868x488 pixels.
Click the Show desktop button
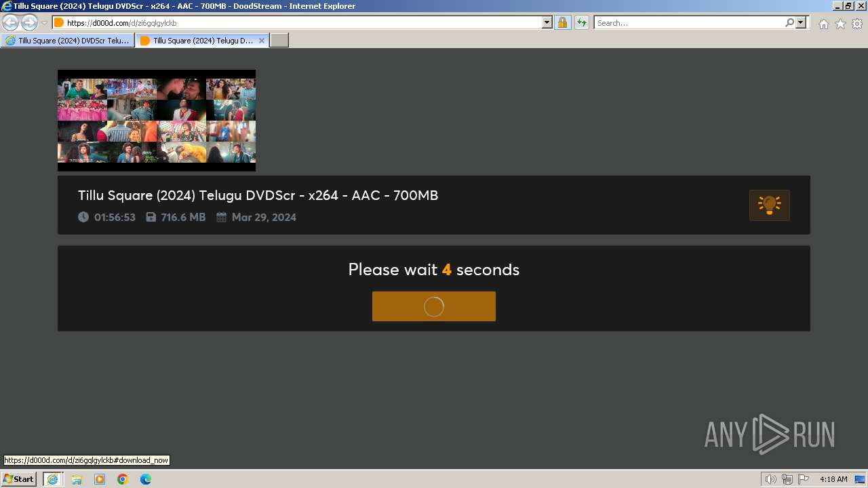pyautogui.click(x=861, y=479)
